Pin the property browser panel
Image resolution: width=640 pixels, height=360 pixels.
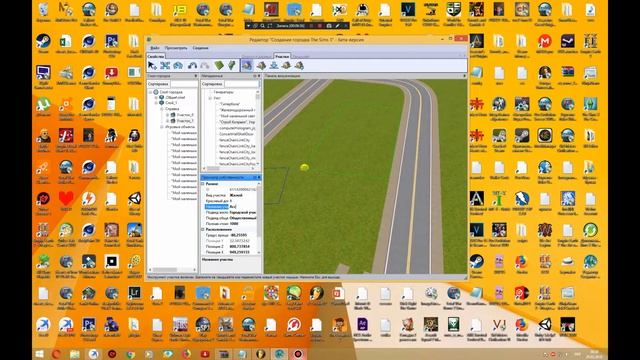point(254,178)
